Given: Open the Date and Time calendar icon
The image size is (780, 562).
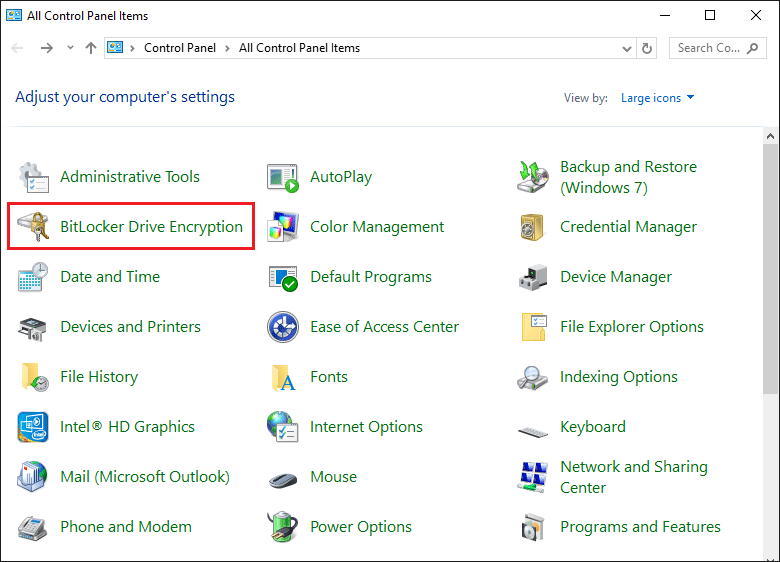Looking at the screenshot, I should (33, 277).
